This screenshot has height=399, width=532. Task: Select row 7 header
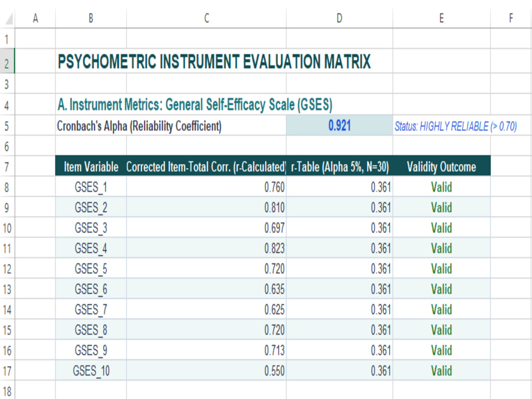click(x=7, y=167)
